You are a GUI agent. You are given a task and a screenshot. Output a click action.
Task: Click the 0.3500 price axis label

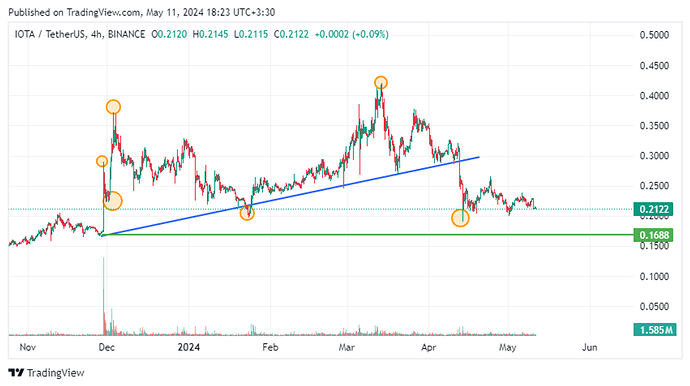coord(654,126)
